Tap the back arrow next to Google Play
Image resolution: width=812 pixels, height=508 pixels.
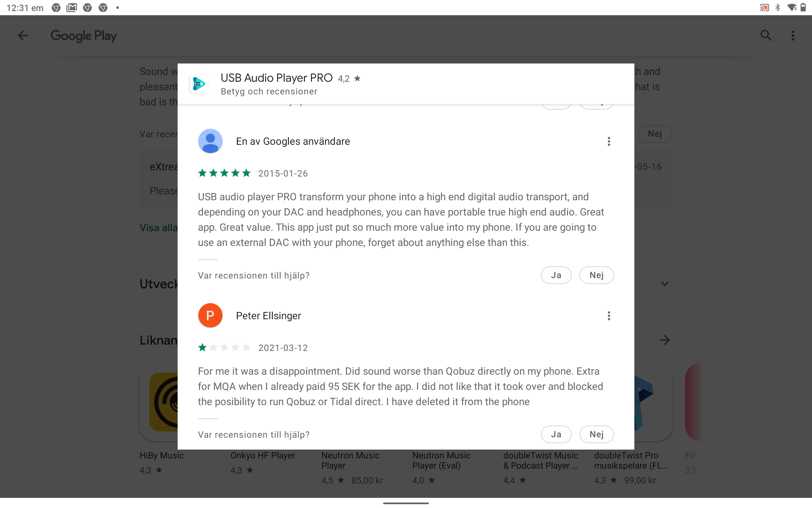pyautogui.click(x=23, y=36)
